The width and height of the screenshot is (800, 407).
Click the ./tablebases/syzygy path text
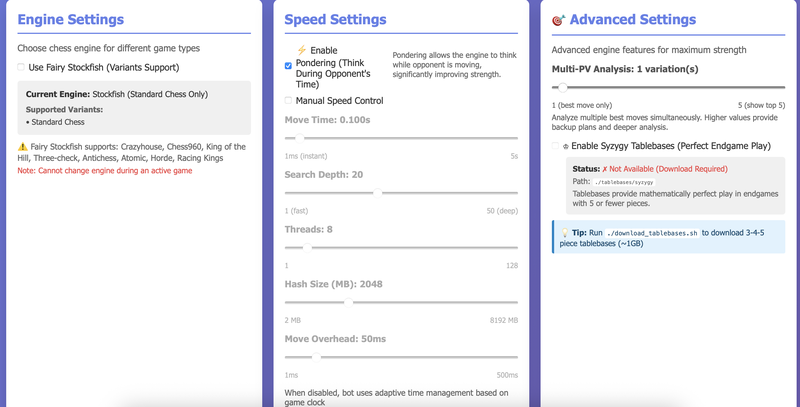(624, 183)
